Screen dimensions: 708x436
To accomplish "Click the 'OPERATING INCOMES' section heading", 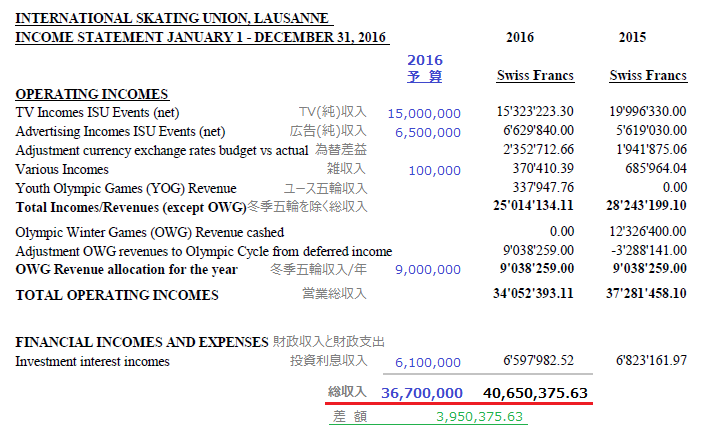I will 92,94.
